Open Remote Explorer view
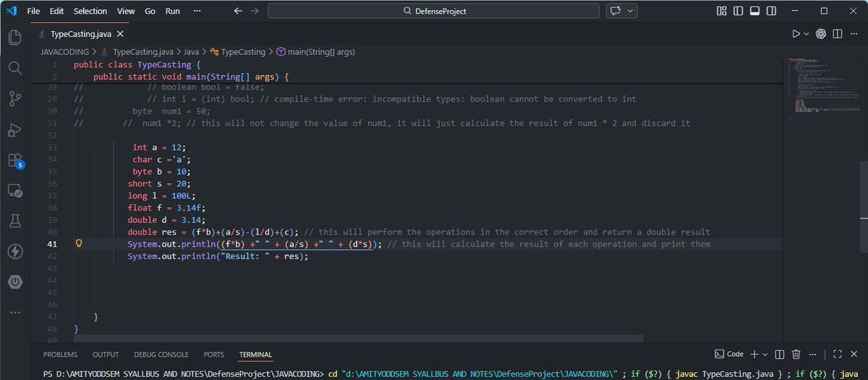Image resolution: width=868 pixels, height=380 pixels. click(x=14, y=190)
